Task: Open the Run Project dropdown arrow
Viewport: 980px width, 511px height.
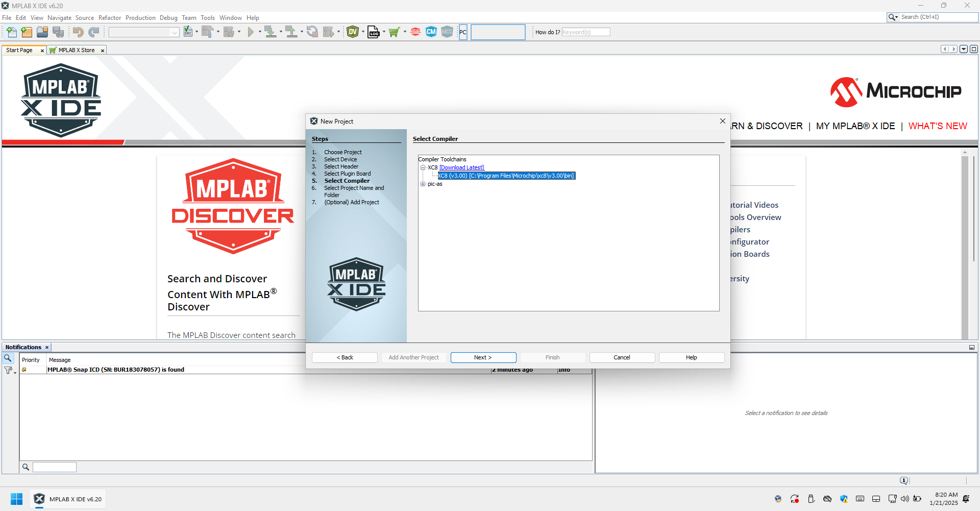Action: tap(260, 32)
